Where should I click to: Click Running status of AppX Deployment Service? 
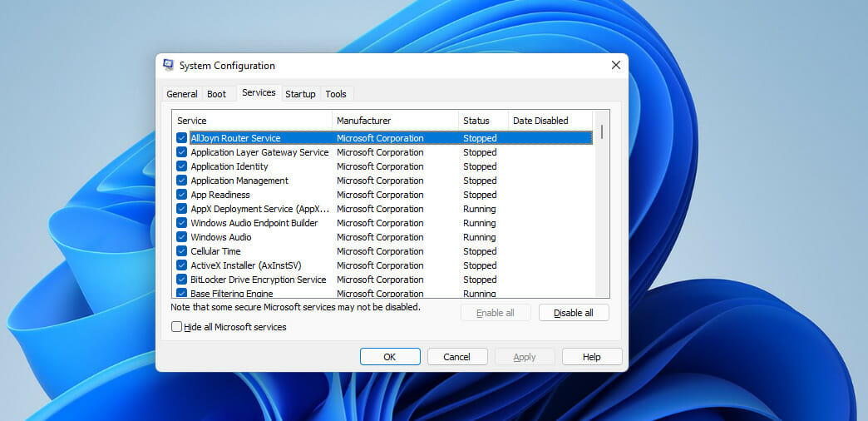480,209
